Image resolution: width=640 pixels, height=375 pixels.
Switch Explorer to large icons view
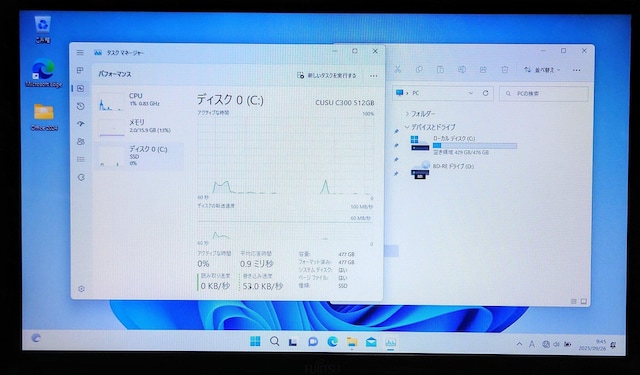tap(584, 302)
